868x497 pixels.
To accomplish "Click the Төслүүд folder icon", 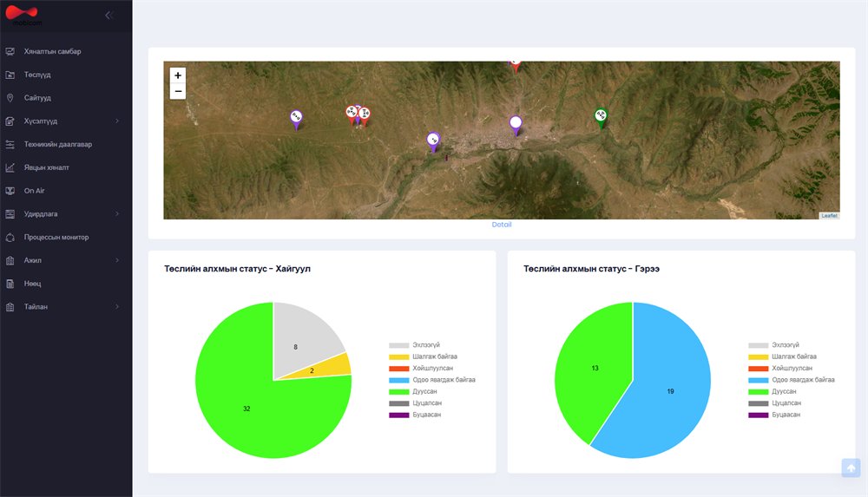I will coord(10,75).
